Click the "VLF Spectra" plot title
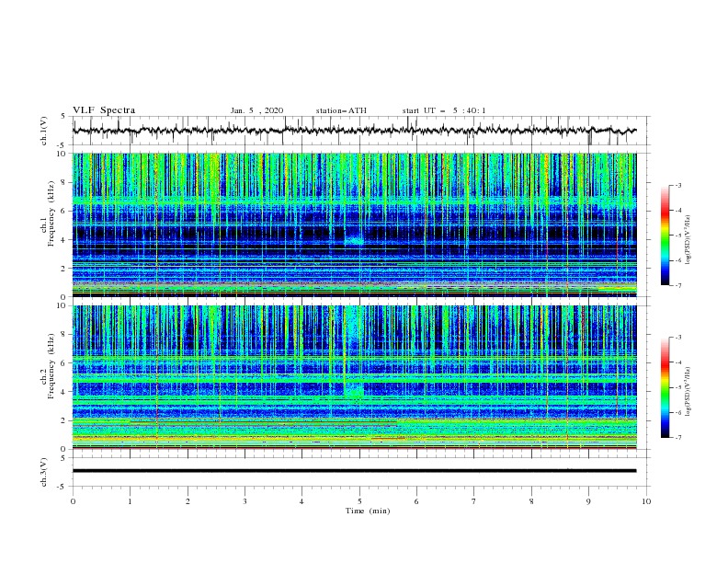Image resolution: width=728 pixels, height=563 pixels. [x=104, y=110]
